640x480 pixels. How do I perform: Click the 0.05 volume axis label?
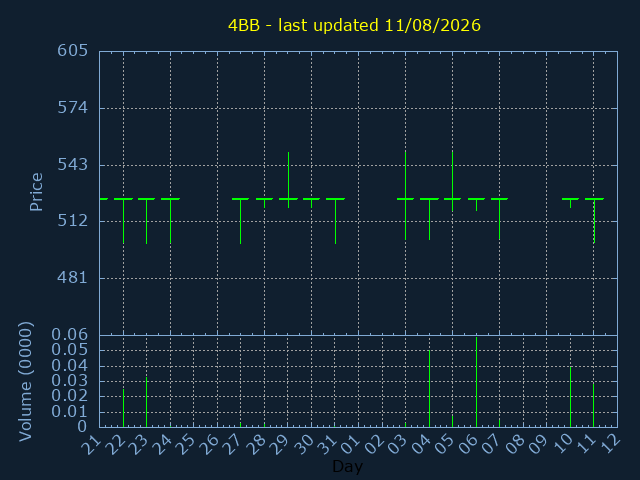[x=70, y=350]
